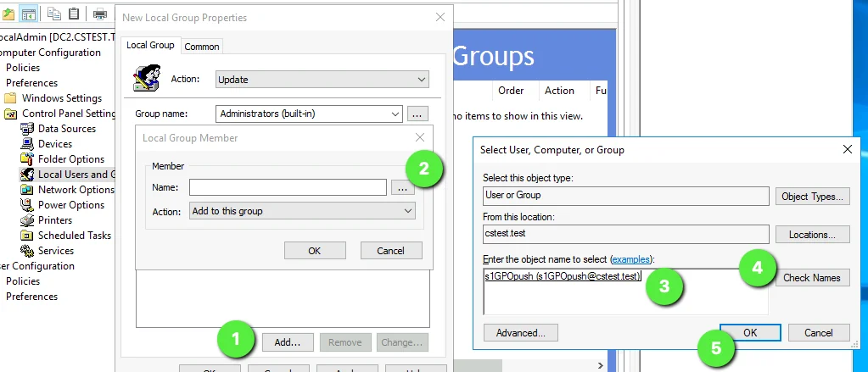This screenshot has width=868, height=372.
Task: Open the Action dropdown showing Update
Action: click(x=322, y=80)
